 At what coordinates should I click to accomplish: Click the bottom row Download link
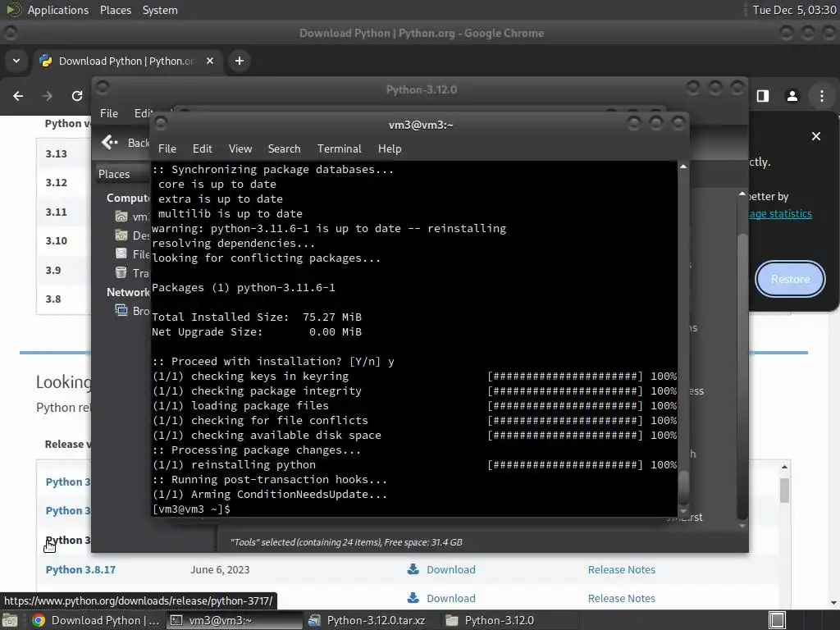point(450,598)
